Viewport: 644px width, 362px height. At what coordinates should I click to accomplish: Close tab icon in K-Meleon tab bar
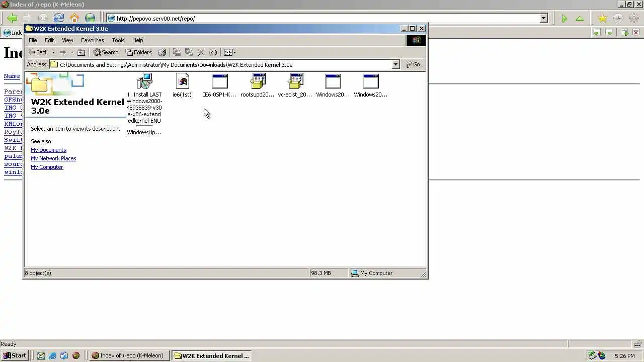click(x=636, y=33)
